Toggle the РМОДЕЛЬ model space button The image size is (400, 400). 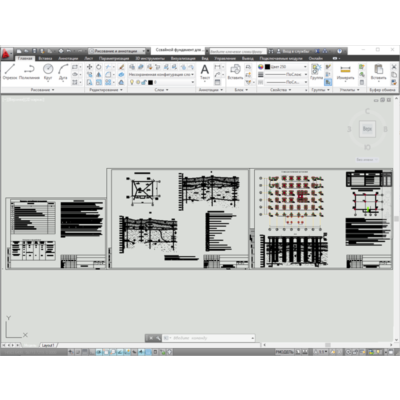(284, 352)
